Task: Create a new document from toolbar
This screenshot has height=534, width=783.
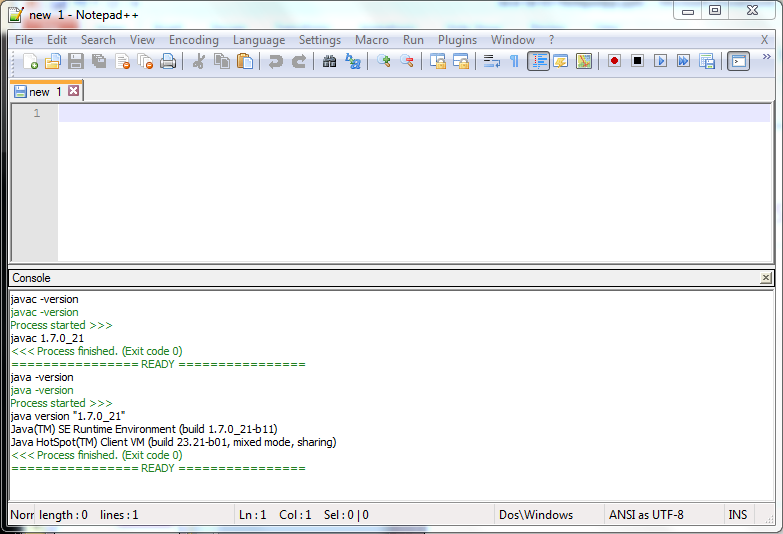Action: (x=30, y=61)
